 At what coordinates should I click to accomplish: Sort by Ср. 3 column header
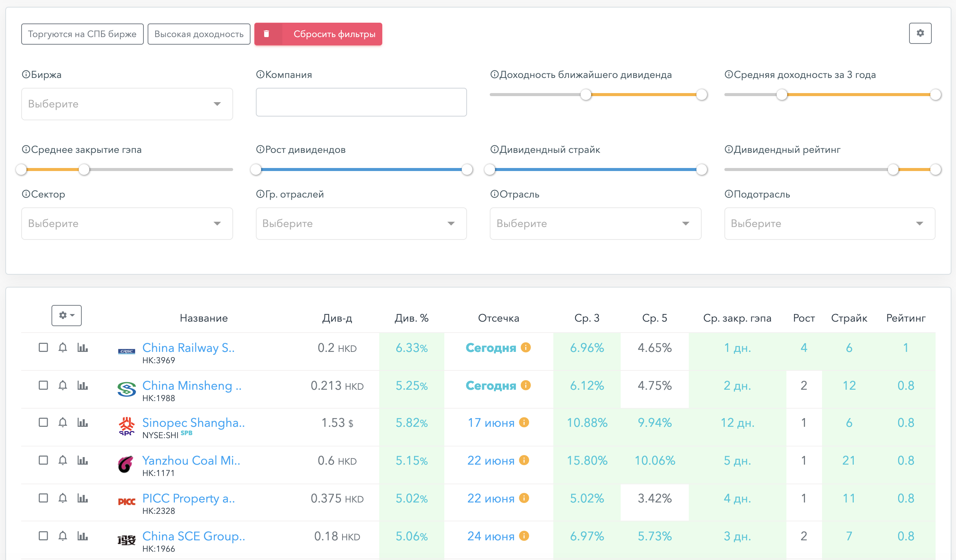coord(587,318)
